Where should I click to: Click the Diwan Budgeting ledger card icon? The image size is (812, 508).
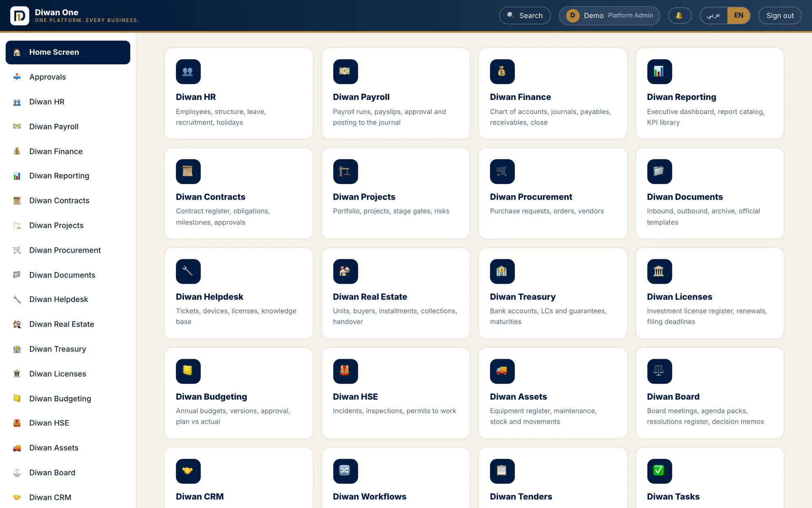188,371
